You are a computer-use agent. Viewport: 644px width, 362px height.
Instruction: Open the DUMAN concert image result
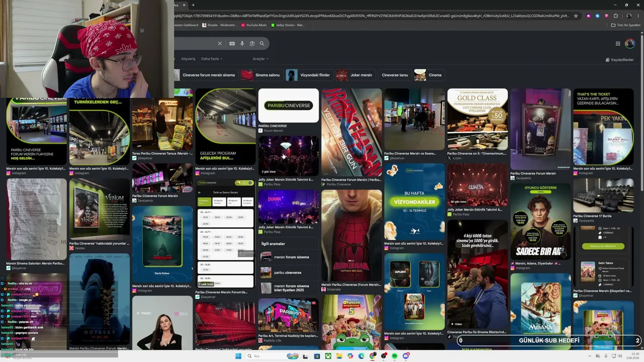(x=288, y=207)
